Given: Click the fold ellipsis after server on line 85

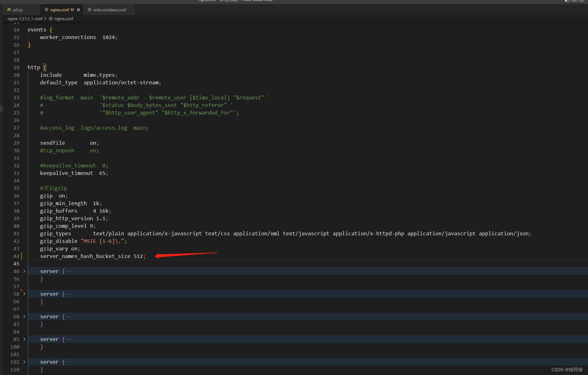Looking at the screenshot, I should [69, 339].
